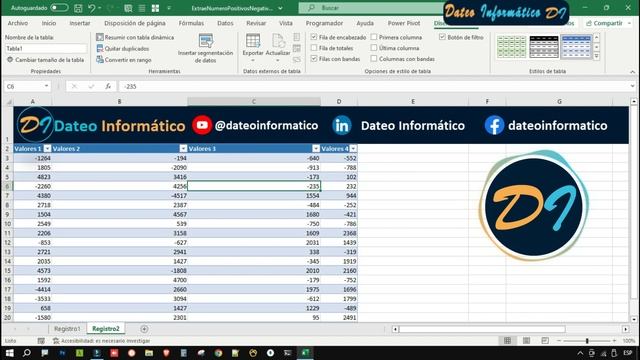The width and height of the screenshot is (640, 360).
Task: Click the confirm checkmark in the formula bar
Action: click(91, 86)
